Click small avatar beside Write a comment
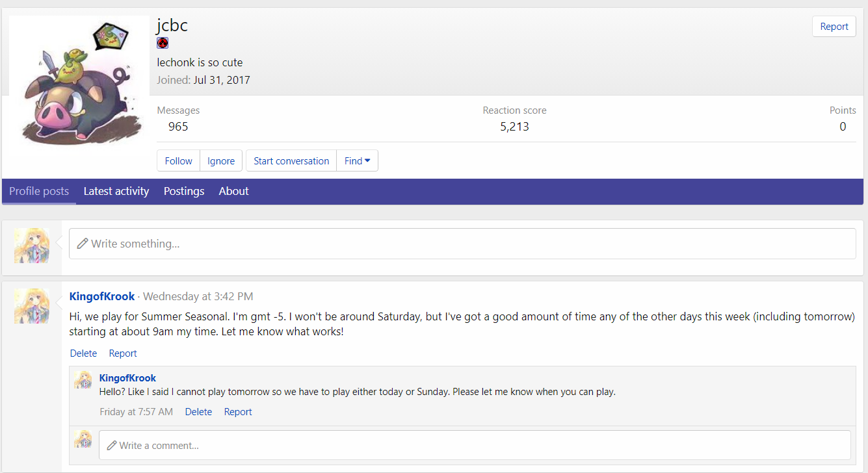868x473 pixels. click(x=83, y=439)
